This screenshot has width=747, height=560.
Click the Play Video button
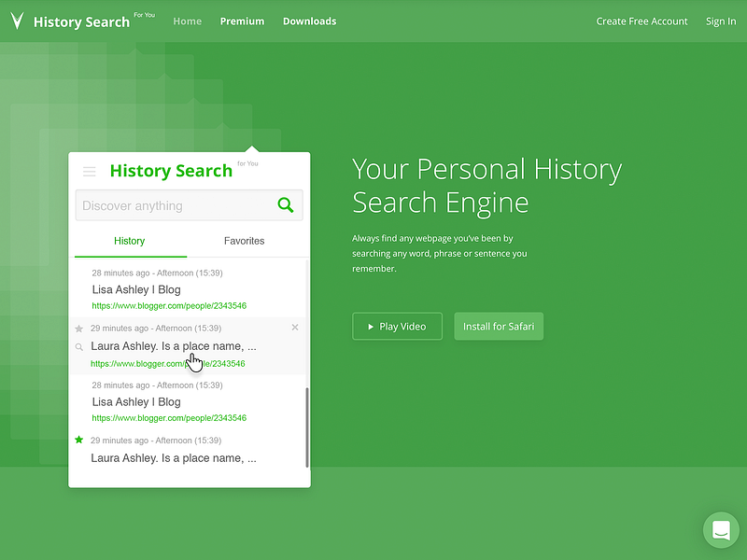coord(397,326)
